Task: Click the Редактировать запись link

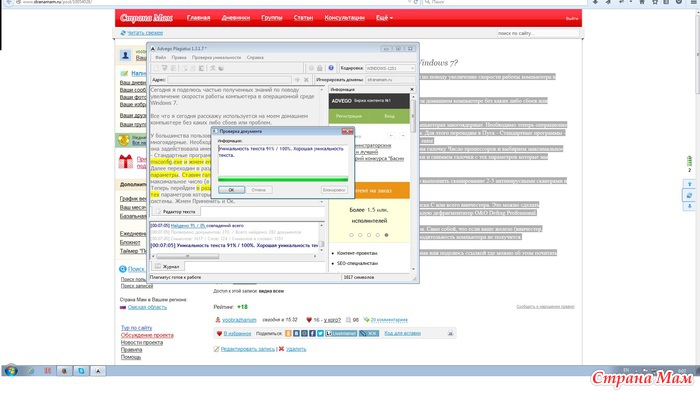Action: (248, 349)
